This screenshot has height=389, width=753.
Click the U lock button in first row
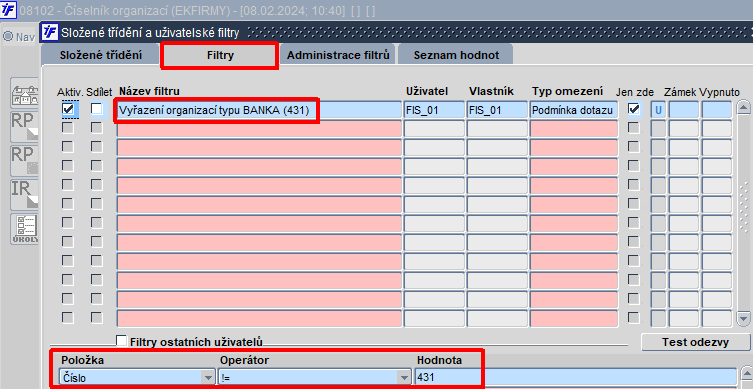tap(658, 110)
